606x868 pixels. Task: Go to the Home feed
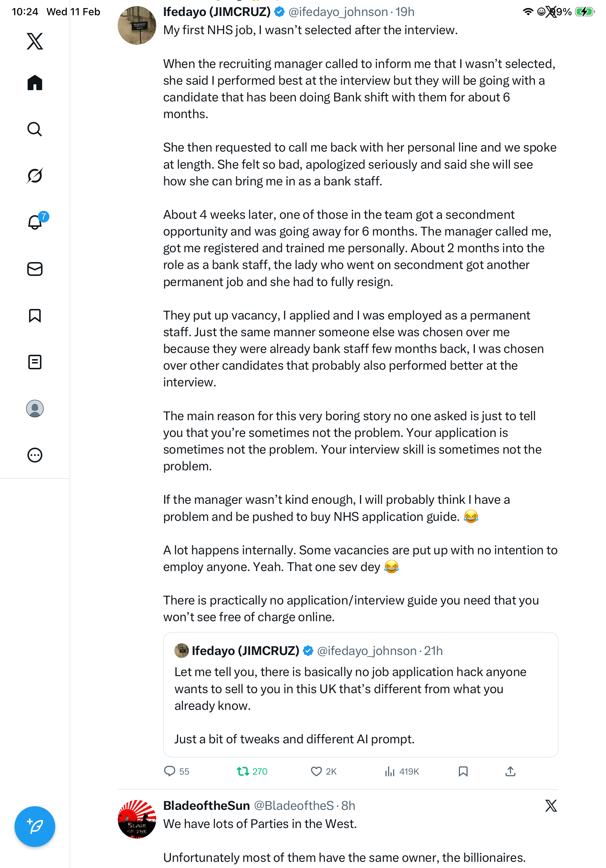click(35, 83)
